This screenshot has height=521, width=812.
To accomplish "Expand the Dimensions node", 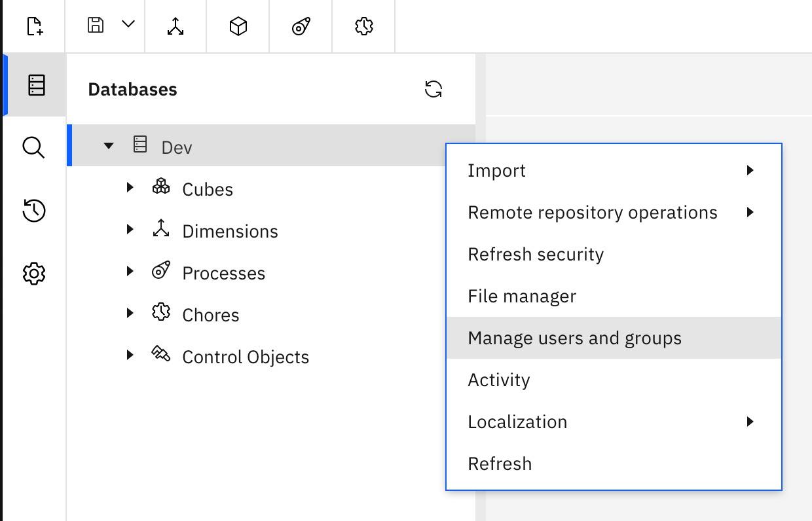I will (x=130, y=229).
